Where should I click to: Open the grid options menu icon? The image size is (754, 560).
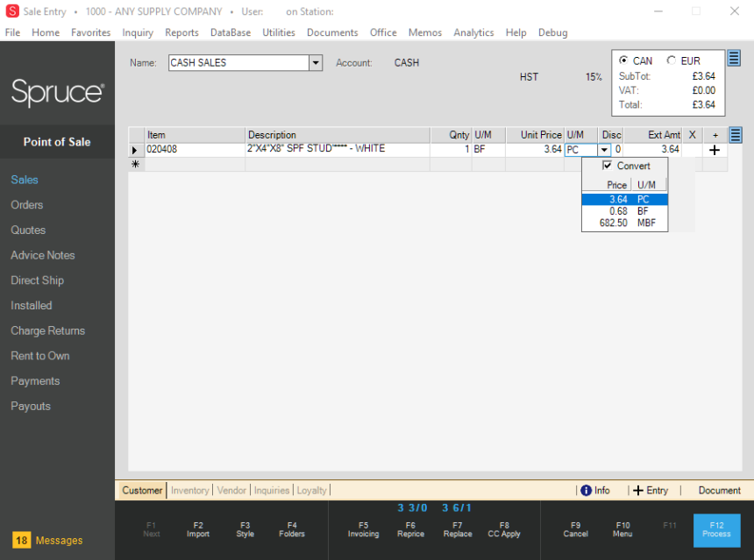click(x=736, y=135)
